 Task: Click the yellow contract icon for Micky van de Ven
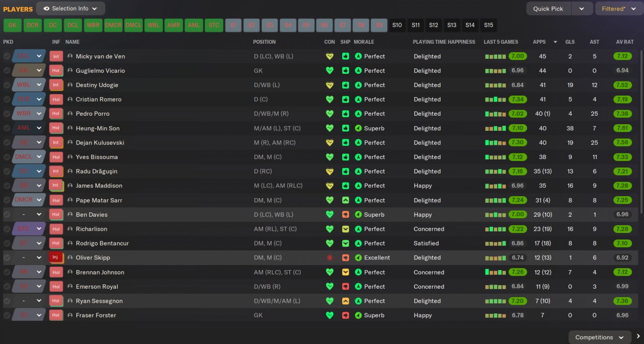(330, 56)
